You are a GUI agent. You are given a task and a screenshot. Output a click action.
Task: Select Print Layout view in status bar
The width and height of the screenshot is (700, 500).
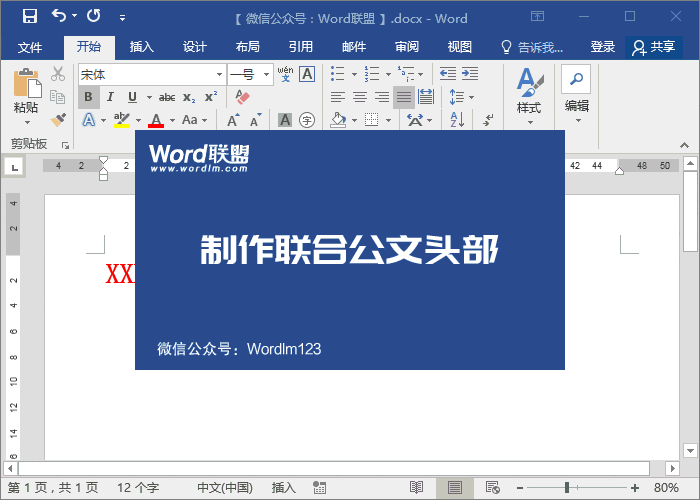point(454,488)
